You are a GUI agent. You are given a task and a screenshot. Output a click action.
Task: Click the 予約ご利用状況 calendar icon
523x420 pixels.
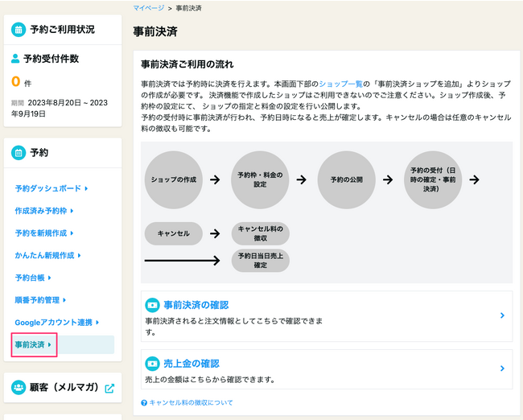point(19,29)
